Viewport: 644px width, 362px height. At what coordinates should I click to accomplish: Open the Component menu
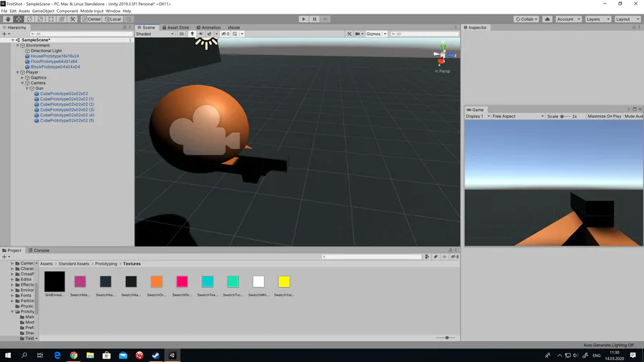[x=67, y=11]
